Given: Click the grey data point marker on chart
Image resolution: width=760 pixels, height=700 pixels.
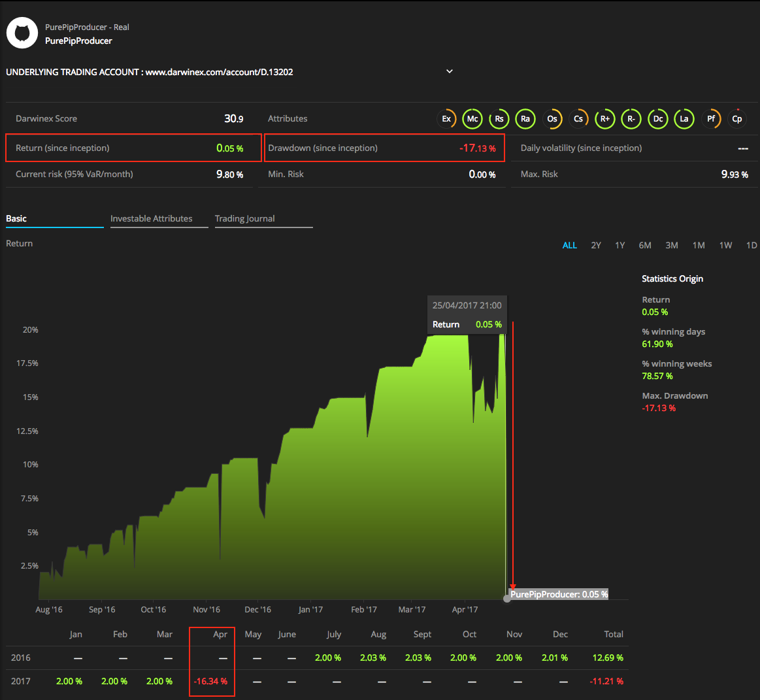Looking at the screenshot, I should pos(507,598).
